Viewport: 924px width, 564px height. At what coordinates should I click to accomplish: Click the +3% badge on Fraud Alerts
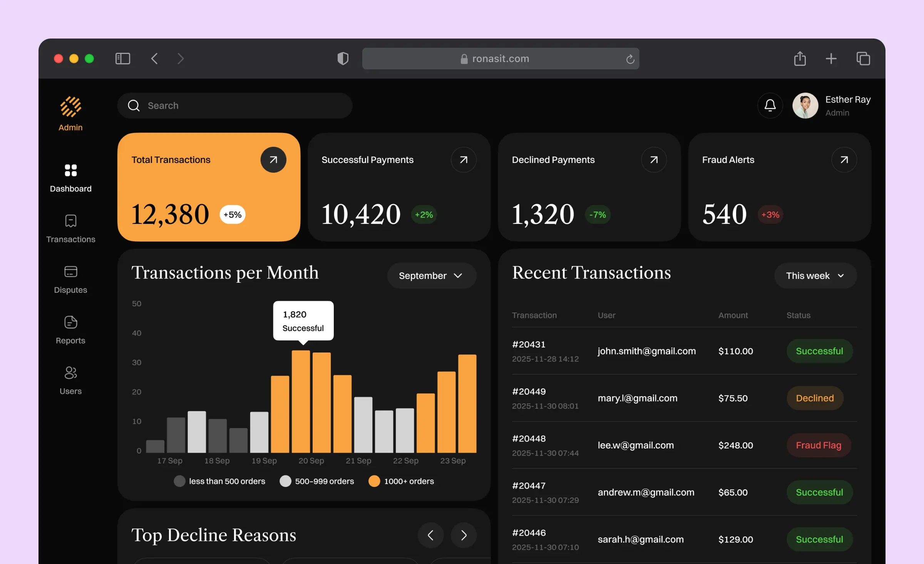(770, 215)
